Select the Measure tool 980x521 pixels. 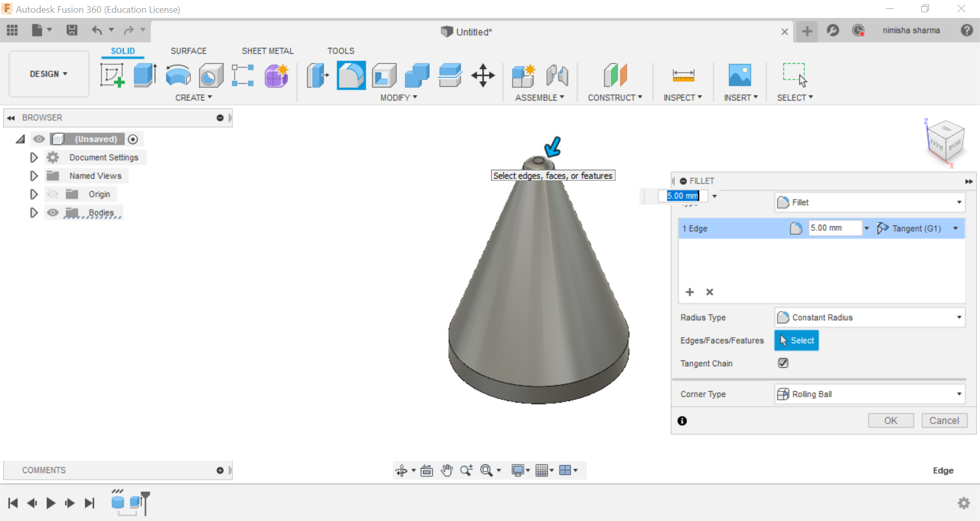tap(683, 75)
